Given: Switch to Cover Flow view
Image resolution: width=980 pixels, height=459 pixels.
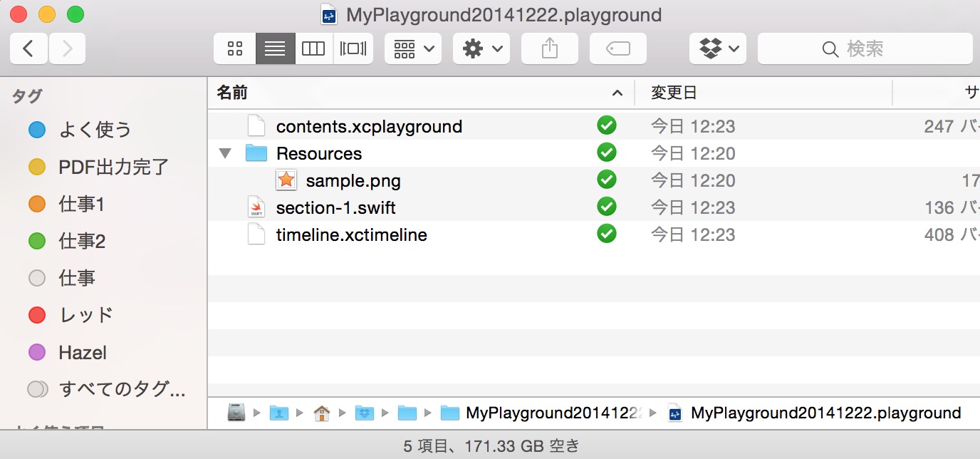Looking at the screenshot, I should pyautogui.click(x=353, y=48).
